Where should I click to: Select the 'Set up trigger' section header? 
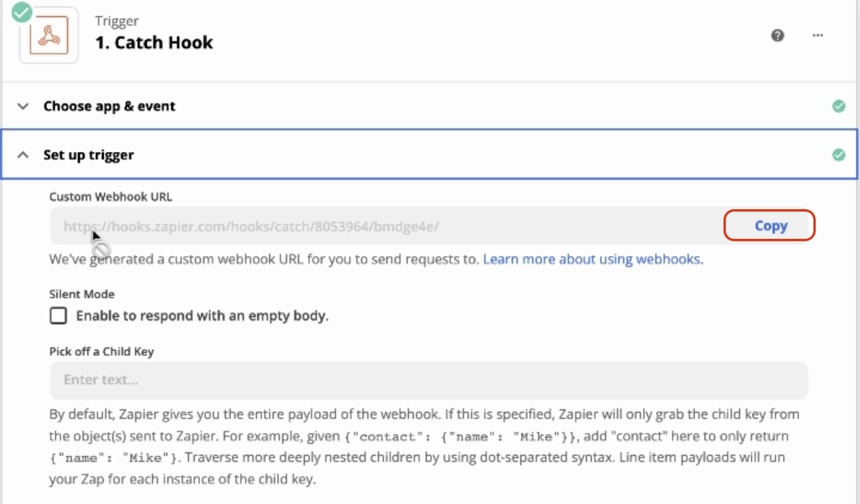coord(89,155)
